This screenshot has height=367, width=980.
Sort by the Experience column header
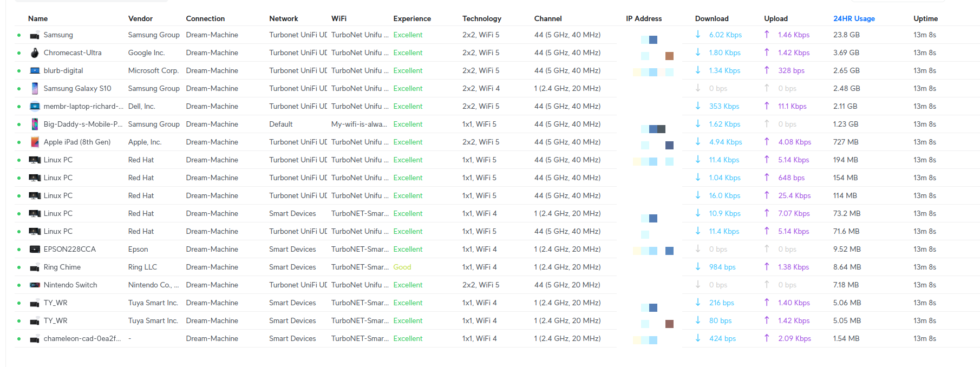412,18
